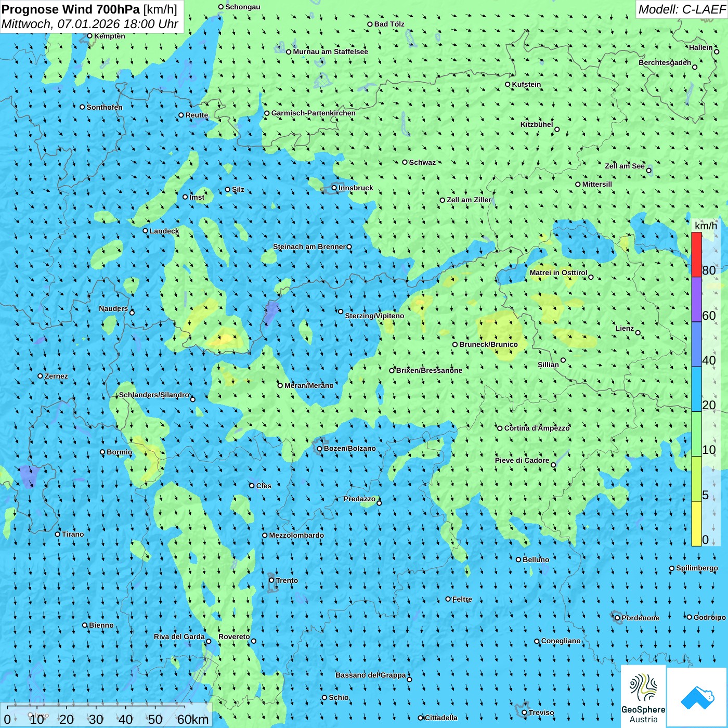Click the date 'Mittwoch, 07.01.2026 18:00 Uhr'

(x=90, y=24)
